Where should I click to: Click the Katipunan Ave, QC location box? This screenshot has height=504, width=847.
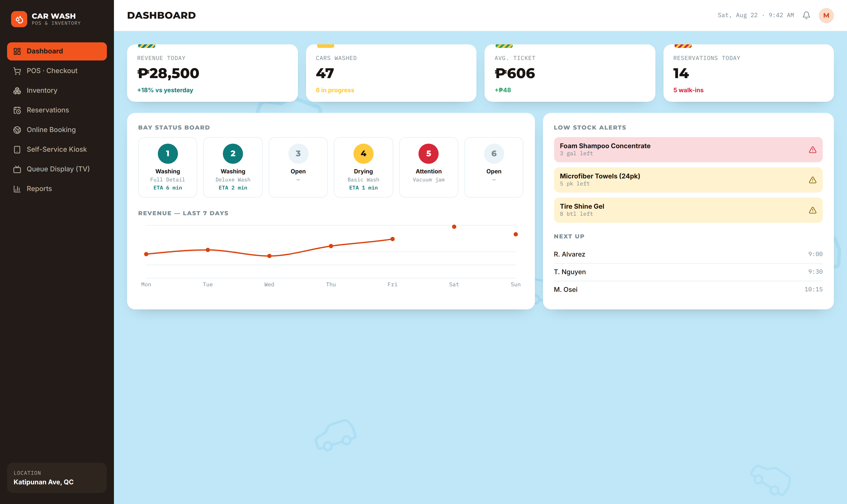pos(57,478)
